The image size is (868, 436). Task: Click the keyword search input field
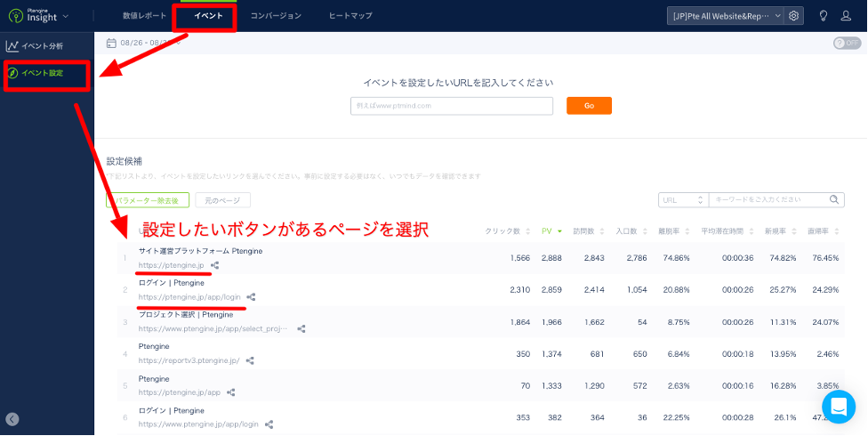(x=768, y=200)
